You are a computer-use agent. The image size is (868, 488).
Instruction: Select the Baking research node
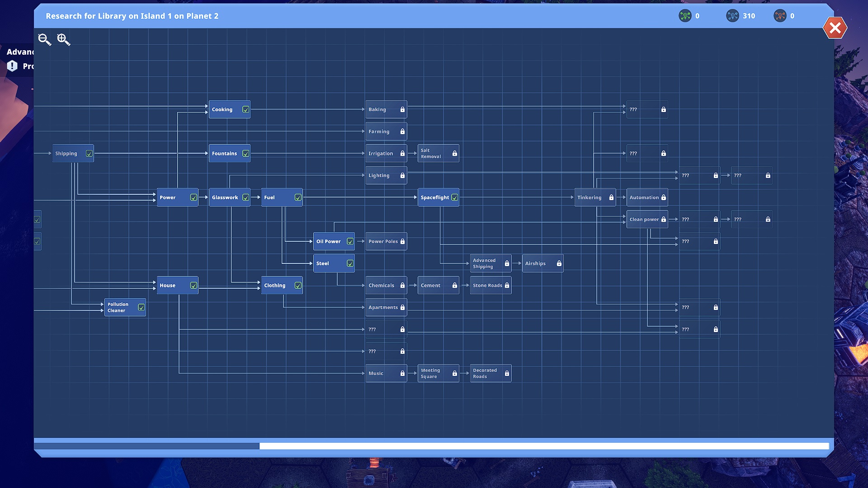386,109
